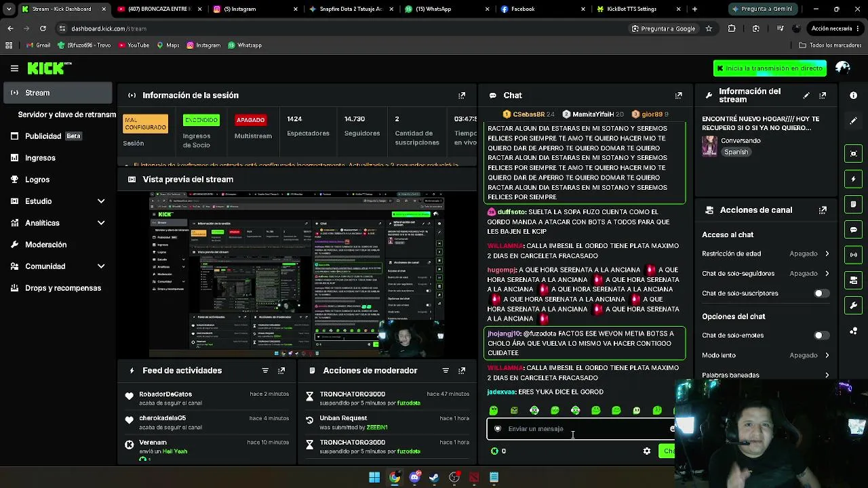Viewport: 868px width, 488px height.
Task: Pop out the Información del stream panel
Action: point(823,96)
